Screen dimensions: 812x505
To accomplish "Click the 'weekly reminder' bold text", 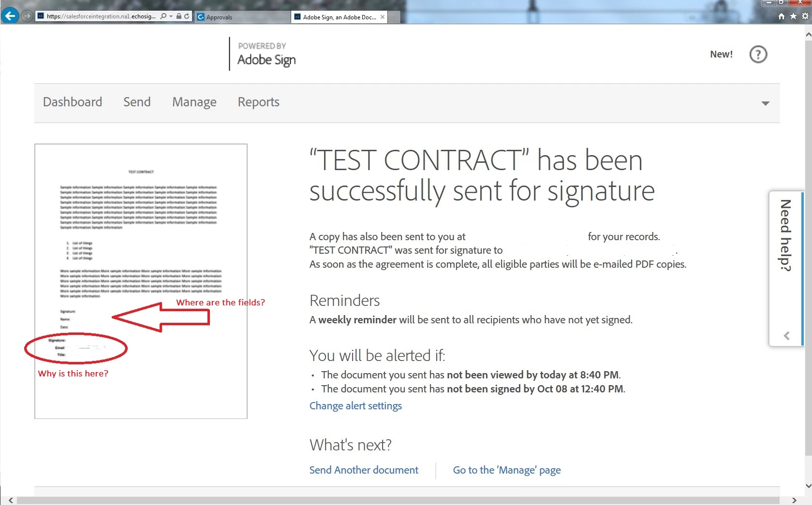I will 357,320.
